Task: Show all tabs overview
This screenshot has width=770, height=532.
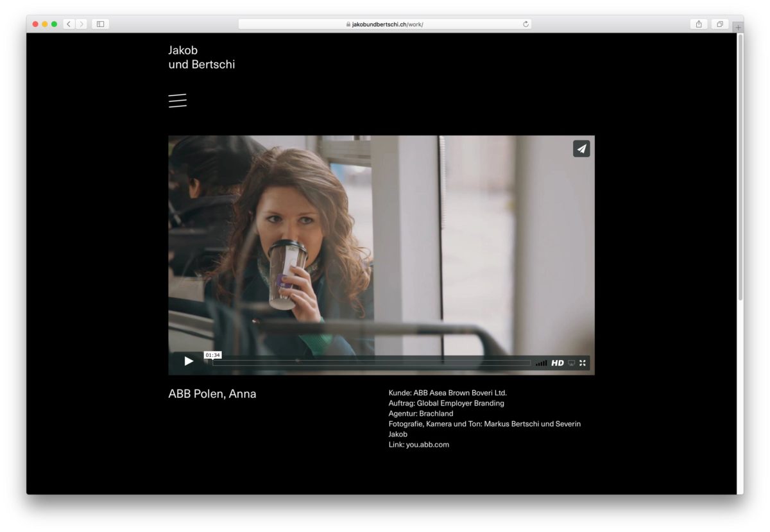Action: point(719,24)
